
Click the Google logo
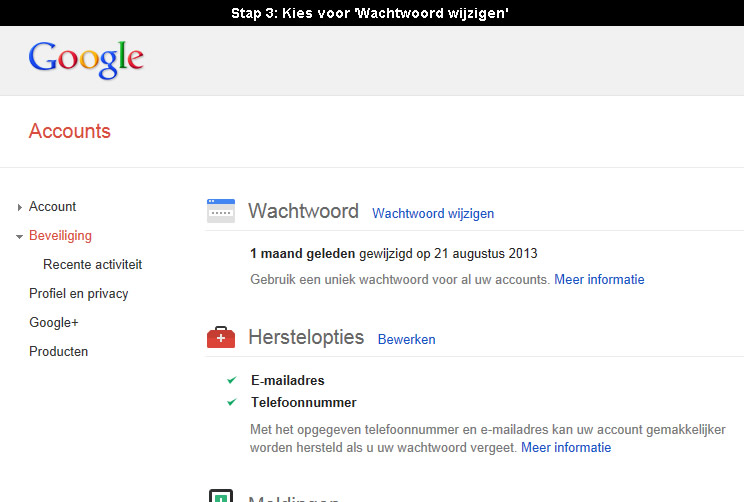(x=86, y=60)
